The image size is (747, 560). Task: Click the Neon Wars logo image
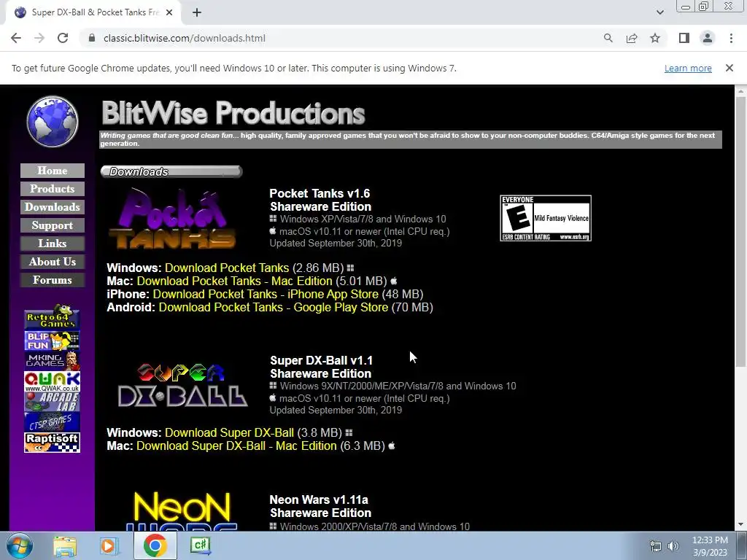pos(182,511)
